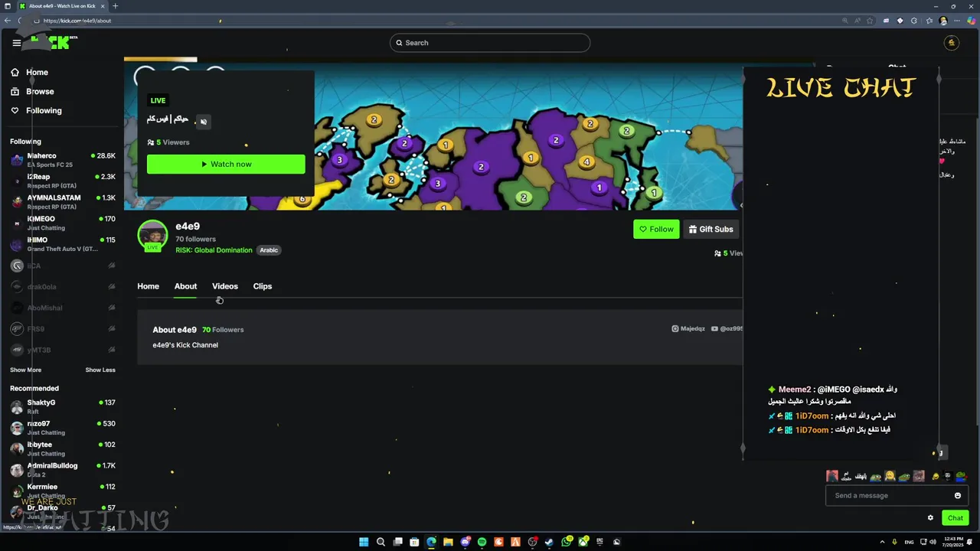Open browser Settings and more menu
This screenshot has height=551, width=980.
[x=957, y=21]
